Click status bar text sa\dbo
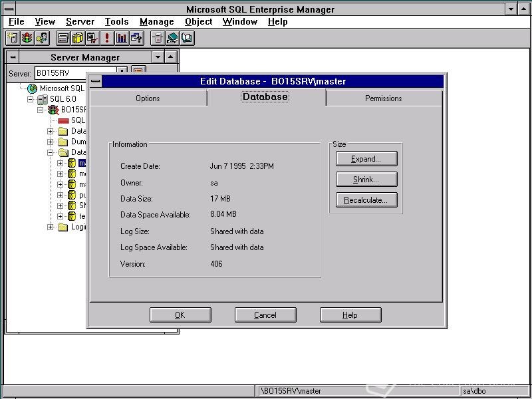Viewport: 532px width, 399px height. [x=474, y=391]
